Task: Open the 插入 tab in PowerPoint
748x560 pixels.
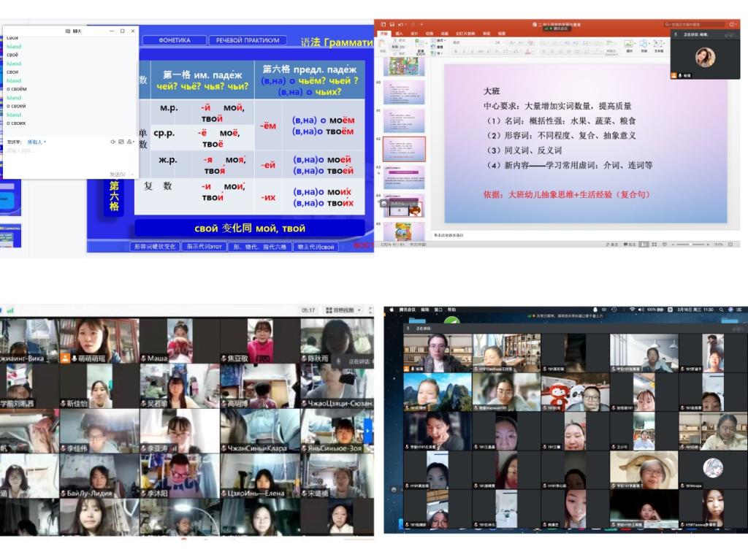Action: coord(400,34)
